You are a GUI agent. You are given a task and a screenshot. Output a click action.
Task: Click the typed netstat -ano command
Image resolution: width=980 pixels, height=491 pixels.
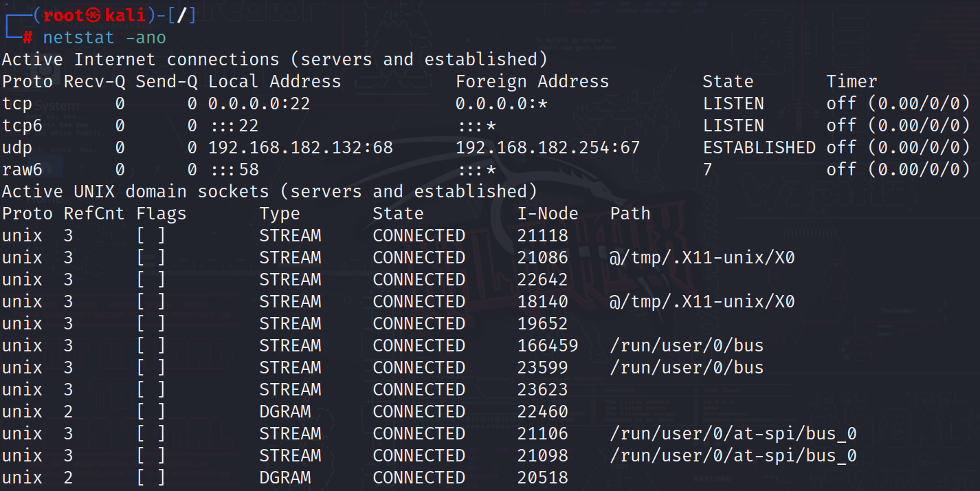[x=104, y=38]
